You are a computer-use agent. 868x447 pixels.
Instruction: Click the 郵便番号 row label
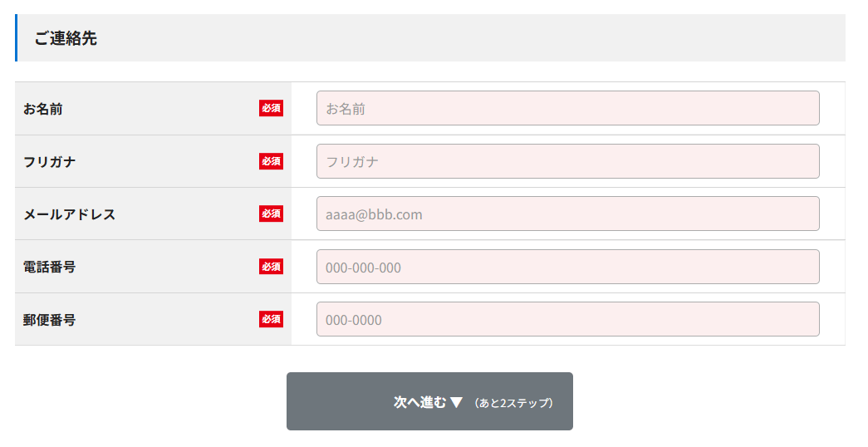50,320
